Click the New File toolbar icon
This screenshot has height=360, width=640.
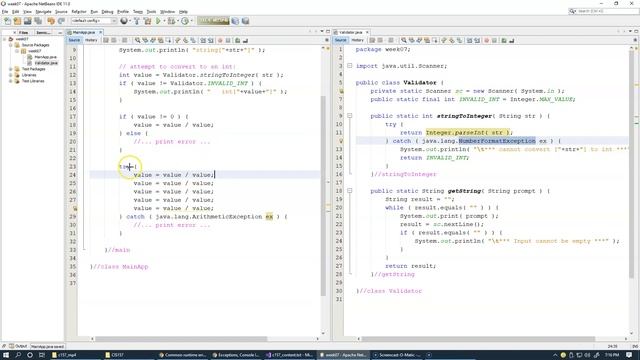click(7, 21)
